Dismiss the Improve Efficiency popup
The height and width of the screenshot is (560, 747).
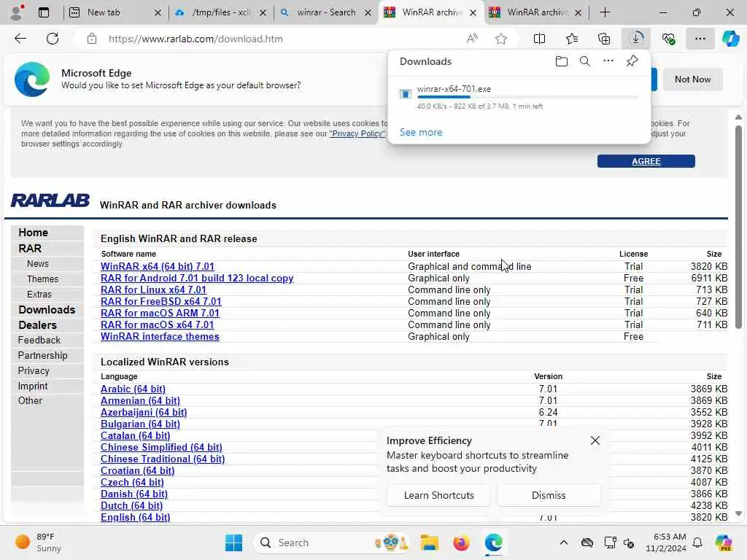point(549,495)
